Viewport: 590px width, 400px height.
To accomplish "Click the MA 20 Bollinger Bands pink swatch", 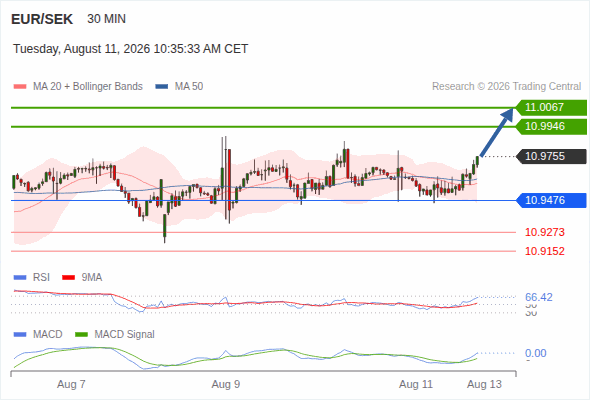I will [20, 87].
